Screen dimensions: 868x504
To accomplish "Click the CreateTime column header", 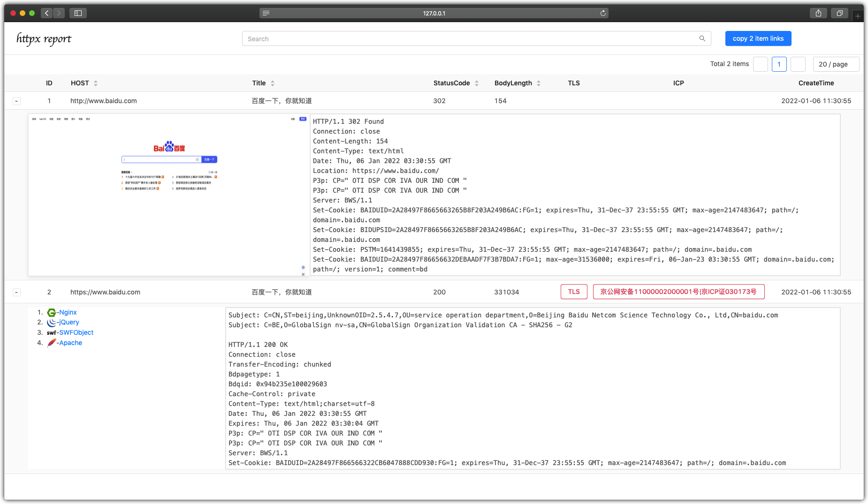I will (816, 83).
